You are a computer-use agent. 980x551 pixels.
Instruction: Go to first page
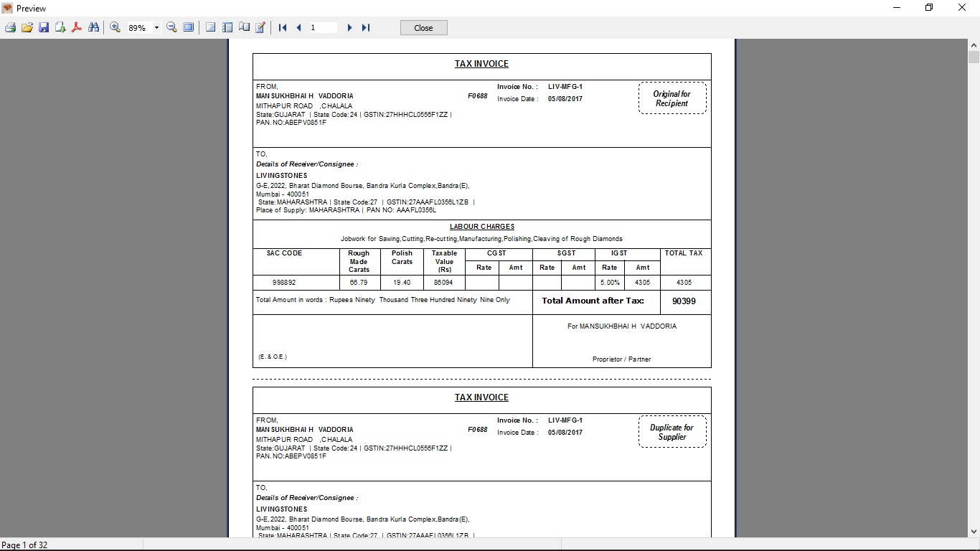click(283, 28)
